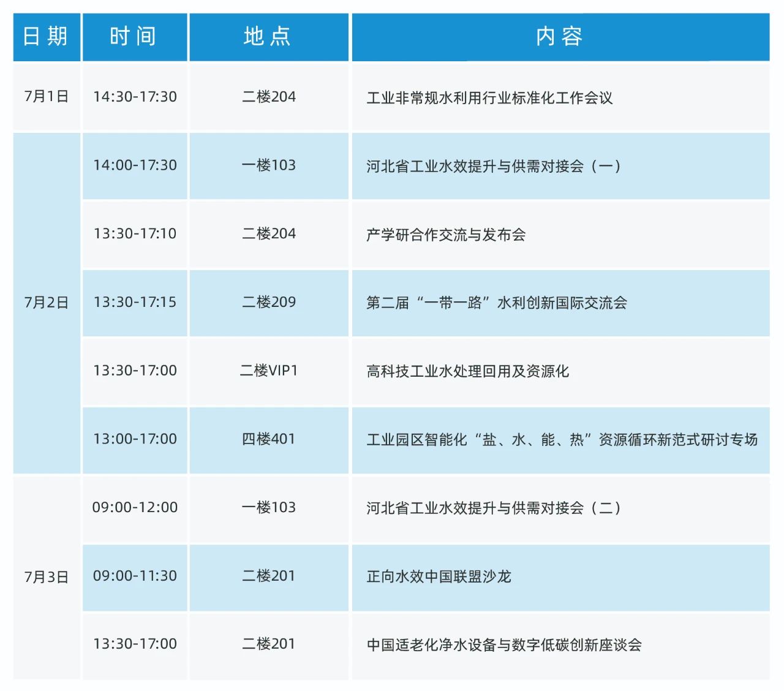Select location 二楼209
The image size is (784, 691).
click(269, 303)
